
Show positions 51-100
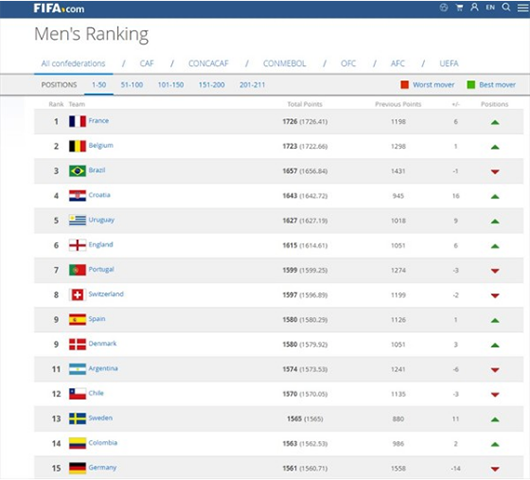pos(132,85)
